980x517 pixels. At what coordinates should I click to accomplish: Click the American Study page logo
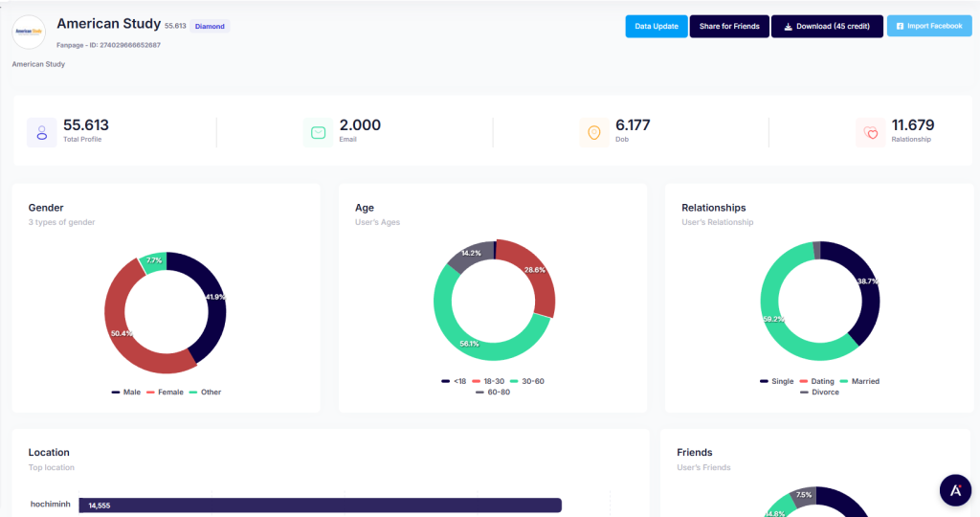tap(29, 32)
